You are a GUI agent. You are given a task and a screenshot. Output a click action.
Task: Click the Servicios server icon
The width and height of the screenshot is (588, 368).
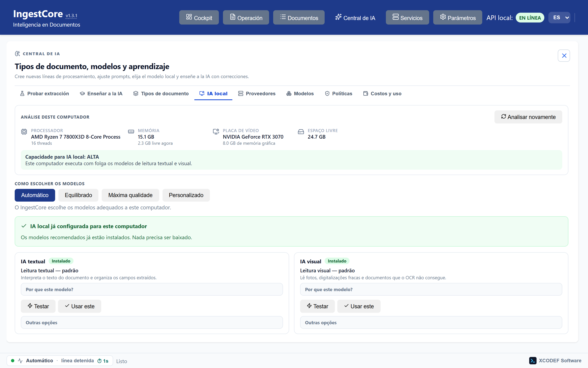(395, 17)
